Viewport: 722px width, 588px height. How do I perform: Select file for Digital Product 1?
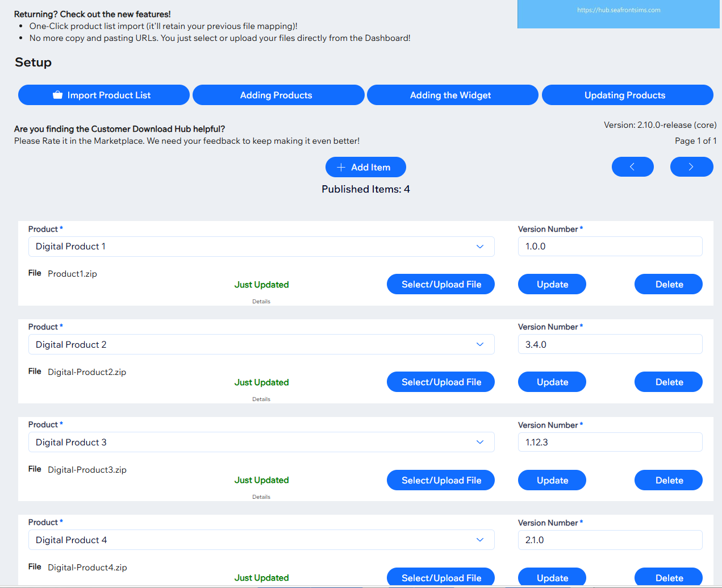coord(440,284)
